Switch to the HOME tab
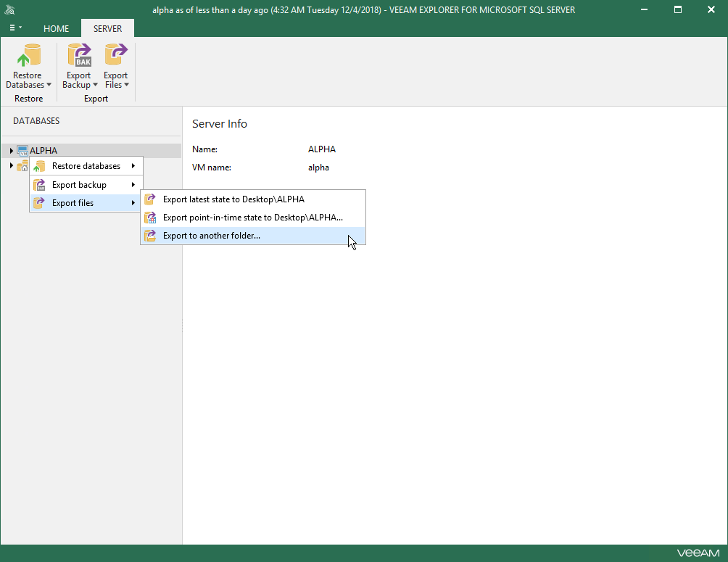Screen dimensions: 728x562 (56, 29)
